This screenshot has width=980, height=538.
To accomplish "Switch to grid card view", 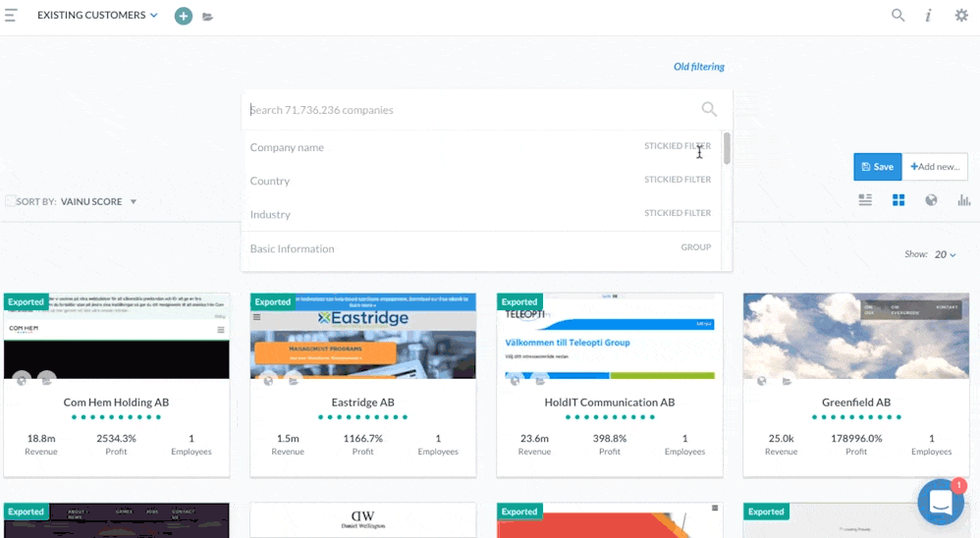I will click(898, 200).
